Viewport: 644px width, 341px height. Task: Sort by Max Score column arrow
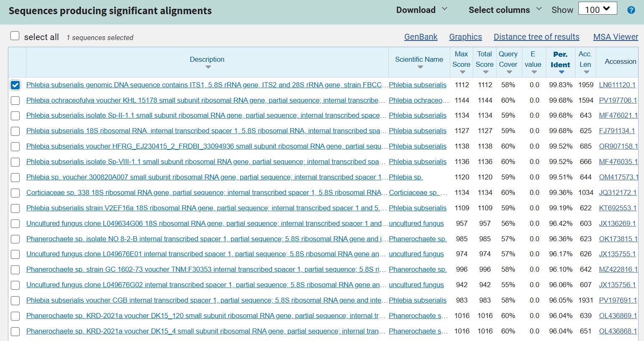(x=462, y=72)
